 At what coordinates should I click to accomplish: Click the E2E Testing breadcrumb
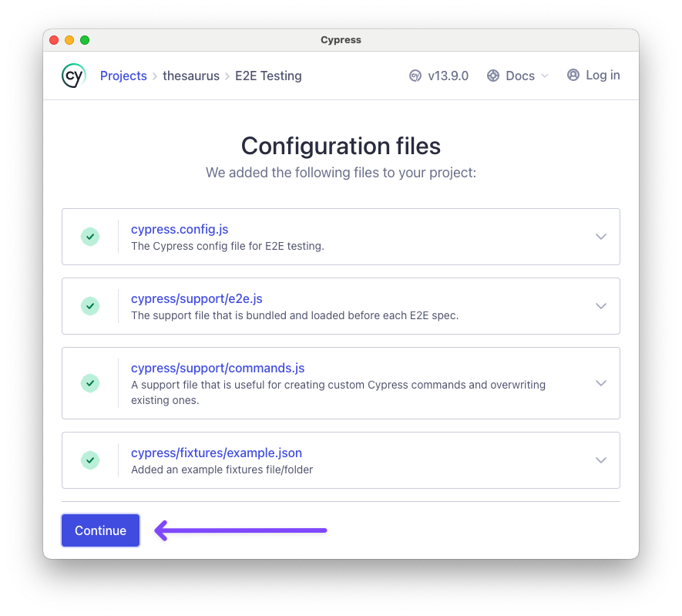268,76
